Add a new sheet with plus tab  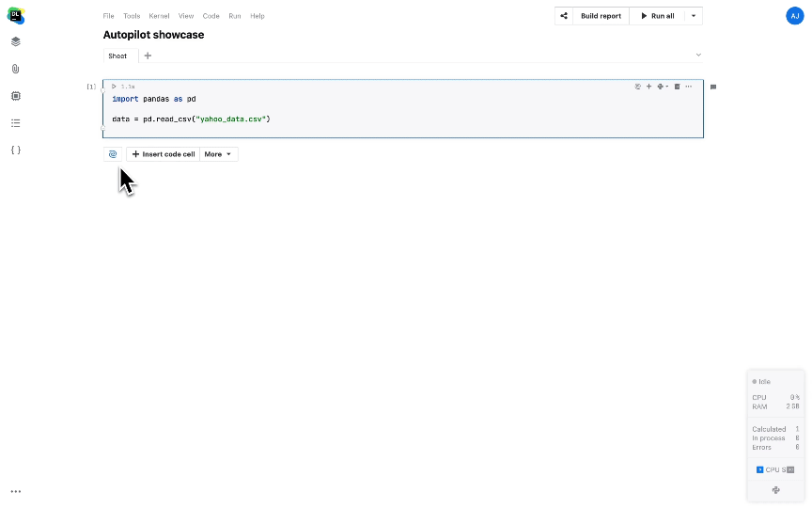pos(148,56)
